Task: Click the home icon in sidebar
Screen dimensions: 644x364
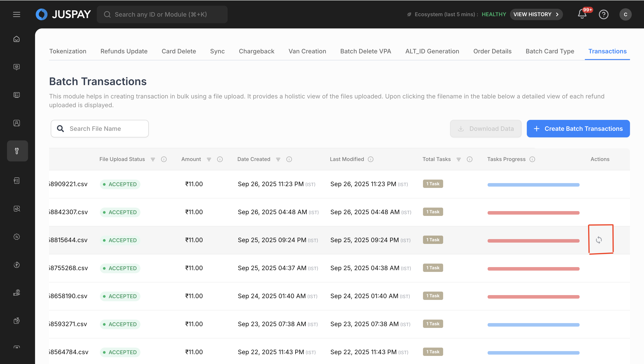Action: 16,39
